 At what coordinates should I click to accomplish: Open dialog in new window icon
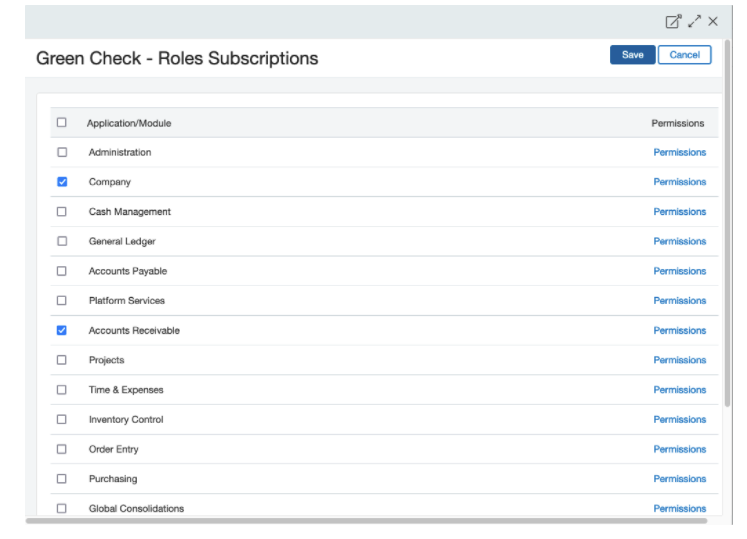point(673,21)
